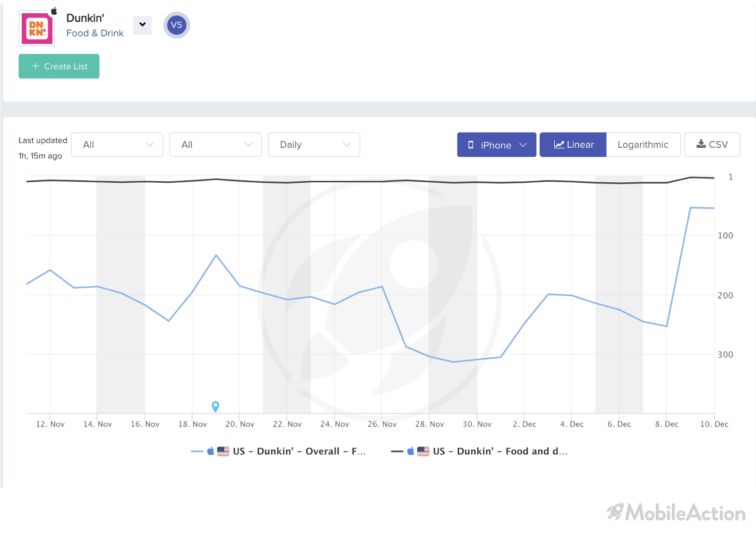Click the 300 rank axis label
The width and height of the screenshot is (756, 544).
(x=725, y=355)
